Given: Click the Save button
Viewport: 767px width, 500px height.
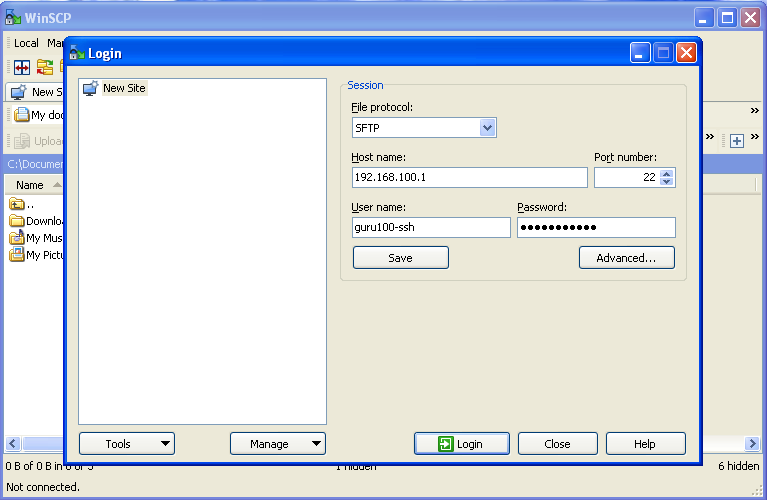Looking at the screenshot, I should pos(400,258).
